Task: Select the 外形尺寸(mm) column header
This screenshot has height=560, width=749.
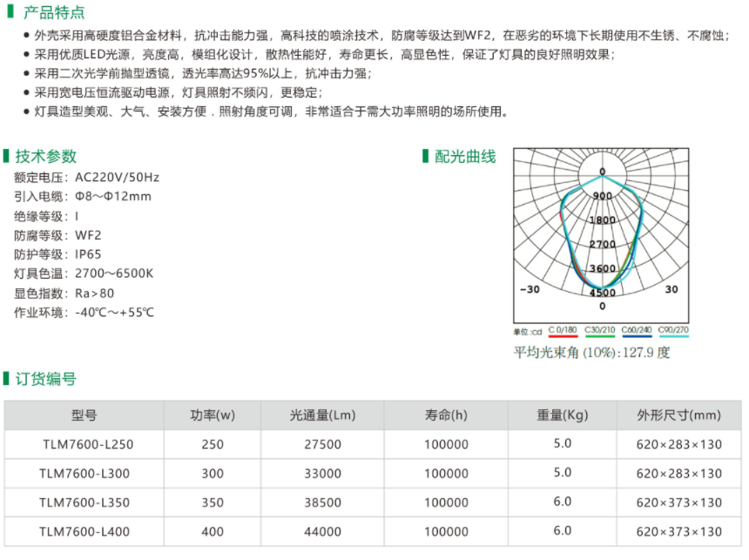Action: point(678,415)
